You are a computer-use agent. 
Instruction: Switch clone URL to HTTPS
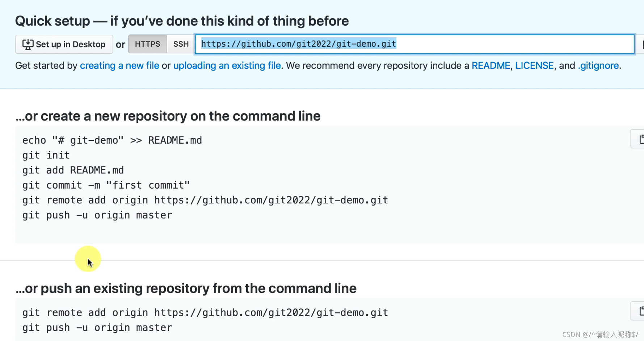(147, 44)
